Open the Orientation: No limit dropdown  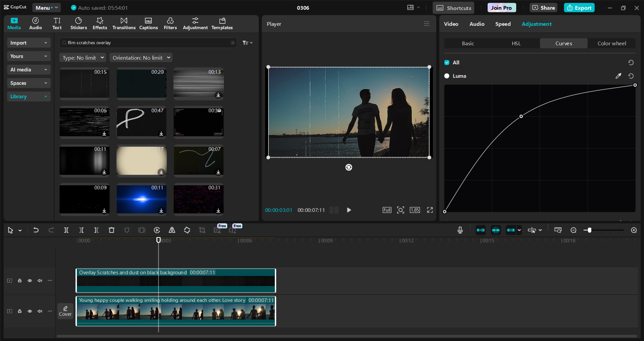(x=141, y=58)
